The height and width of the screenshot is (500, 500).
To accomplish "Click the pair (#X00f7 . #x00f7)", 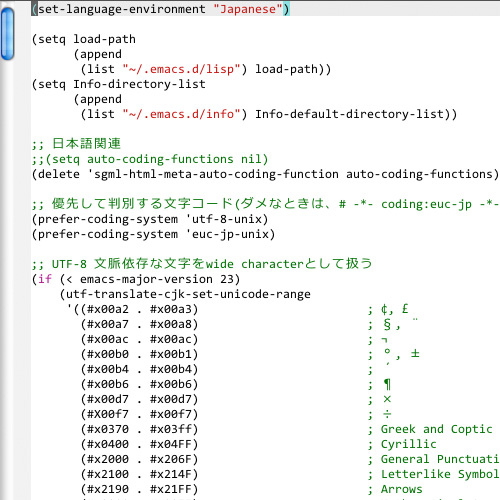I will click(139, 414).
